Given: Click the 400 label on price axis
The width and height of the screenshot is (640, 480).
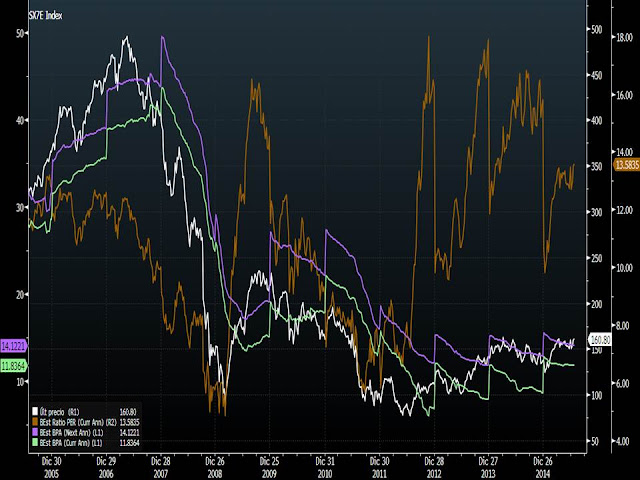Looking at the screenshot, I should point(596,121).
